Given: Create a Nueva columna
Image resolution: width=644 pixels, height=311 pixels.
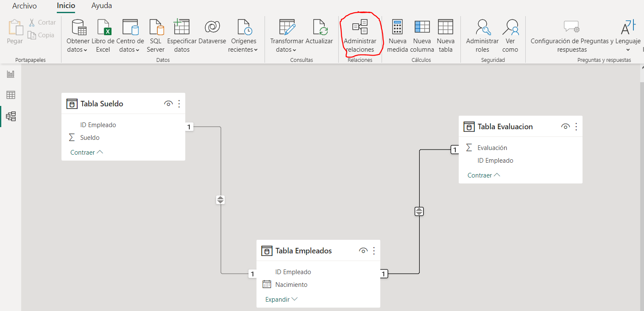Looking at the screenshot, I should (x=422, y=36).
